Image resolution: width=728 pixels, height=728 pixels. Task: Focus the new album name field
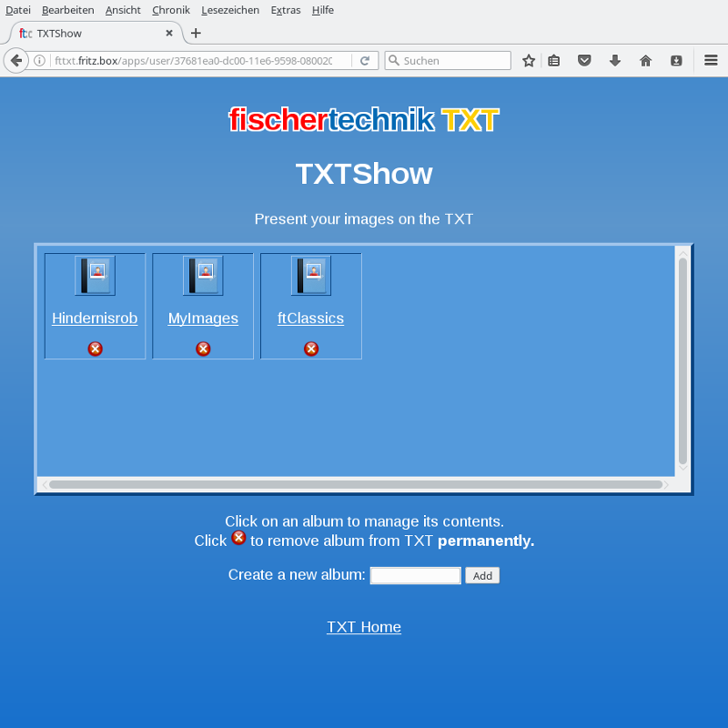[416, 576]
